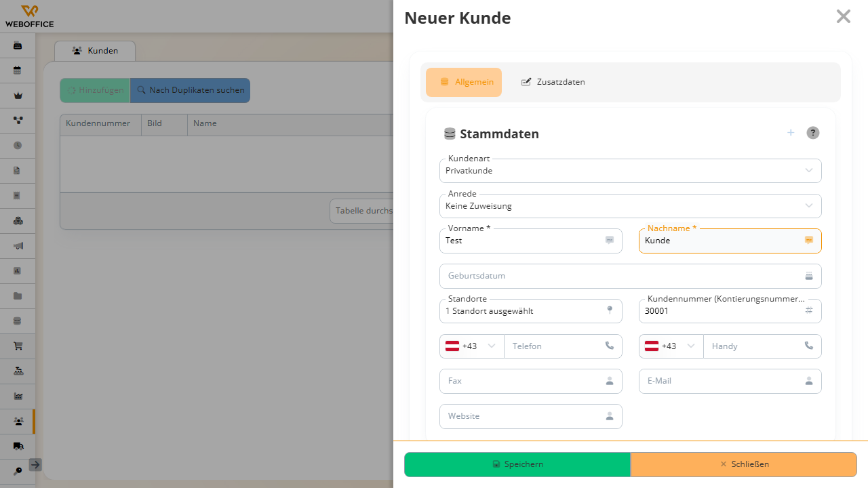The width and height of the screenshot is (868, 488).
Task: Select the Kunden tab
Action: 95,51
